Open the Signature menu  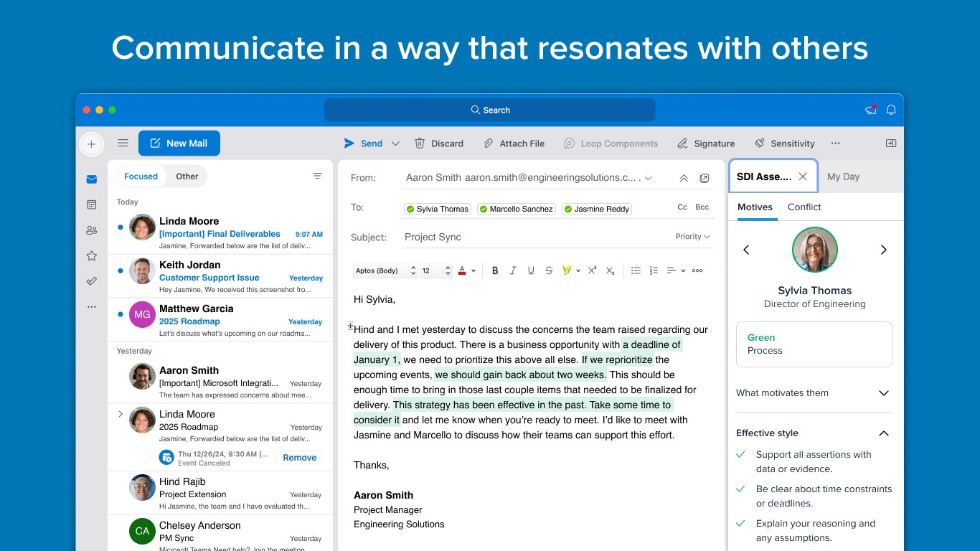(706, 143)
